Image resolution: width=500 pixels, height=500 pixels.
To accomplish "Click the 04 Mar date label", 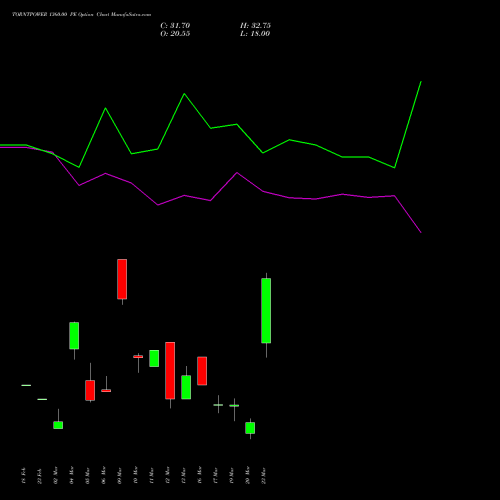I will (72, 475).
